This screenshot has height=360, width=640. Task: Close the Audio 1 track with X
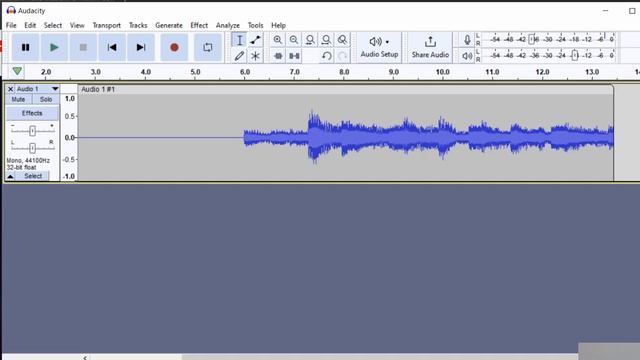[11, 89]
